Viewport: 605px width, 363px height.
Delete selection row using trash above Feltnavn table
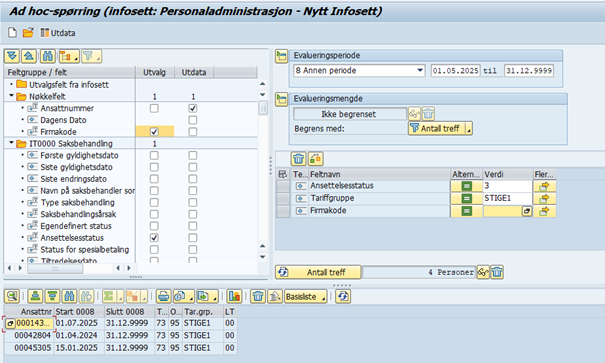(x=298, y=159)
